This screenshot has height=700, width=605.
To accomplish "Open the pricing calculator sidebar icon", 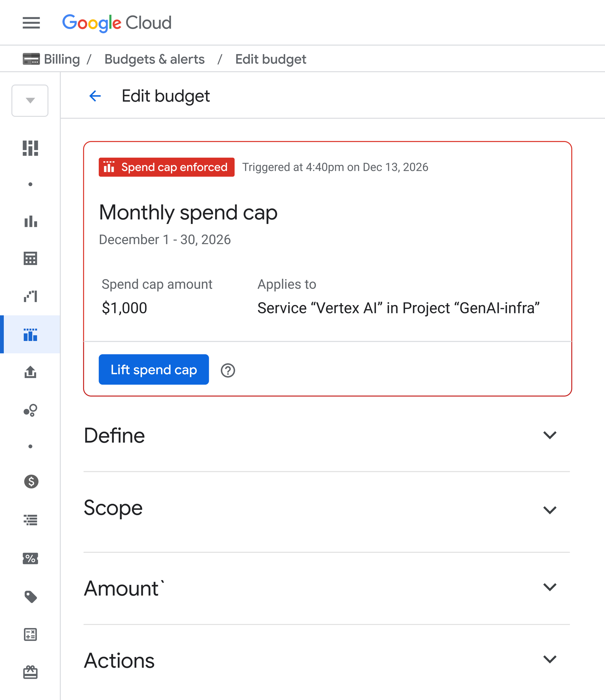I will 31,634.
